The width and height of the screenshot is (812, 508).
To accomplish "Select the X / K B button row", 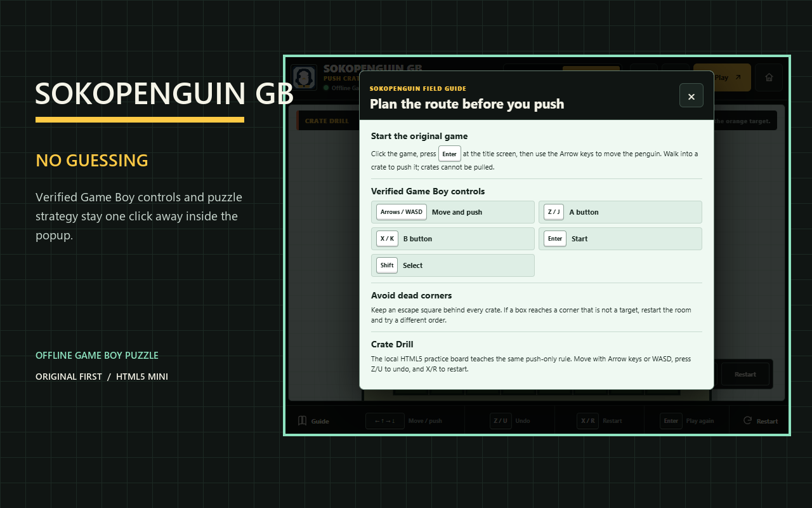I will tap(453, 239).
